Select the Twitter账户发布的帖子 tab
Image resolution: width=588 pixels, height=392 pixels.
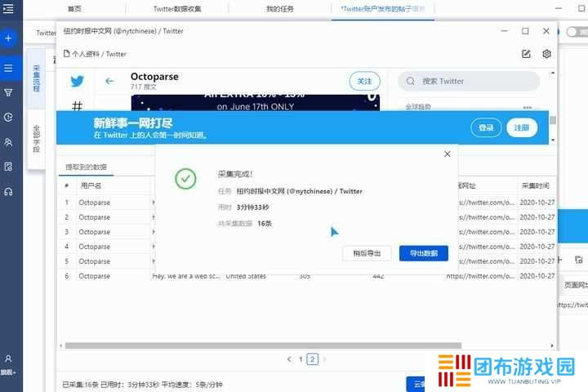pyautogui.click(x=382, y=9)
